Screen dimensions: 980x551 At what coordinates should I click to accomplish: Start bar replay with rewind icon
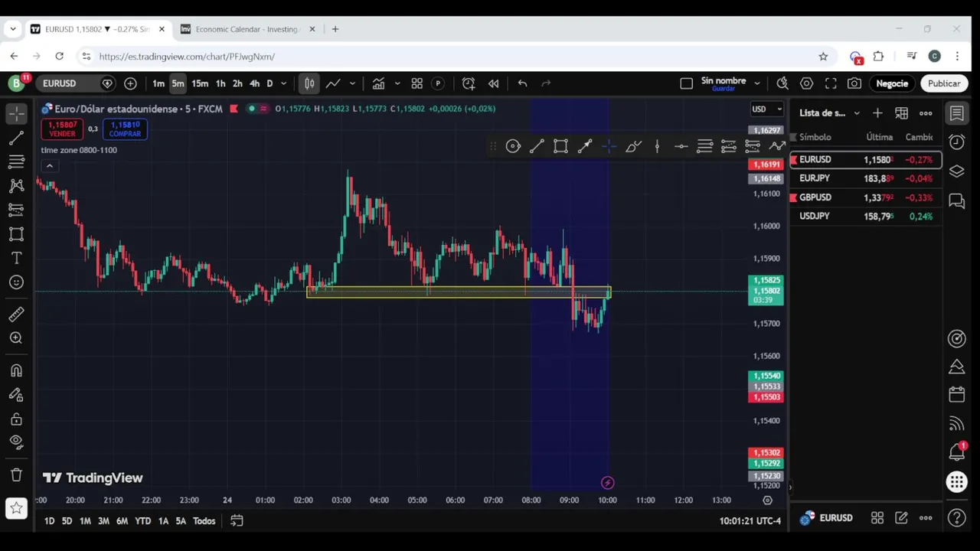(494, 83)
